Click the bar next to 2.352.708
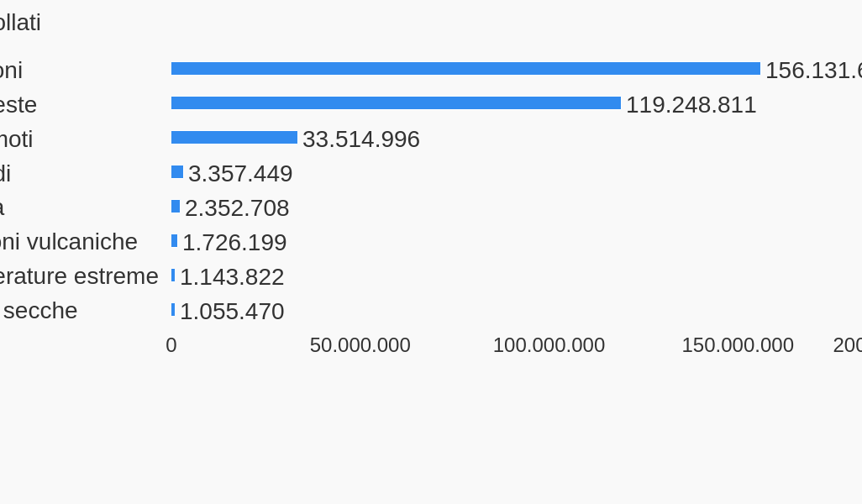The width and height of the screenshot is (862, 504). tap(176, 207)
